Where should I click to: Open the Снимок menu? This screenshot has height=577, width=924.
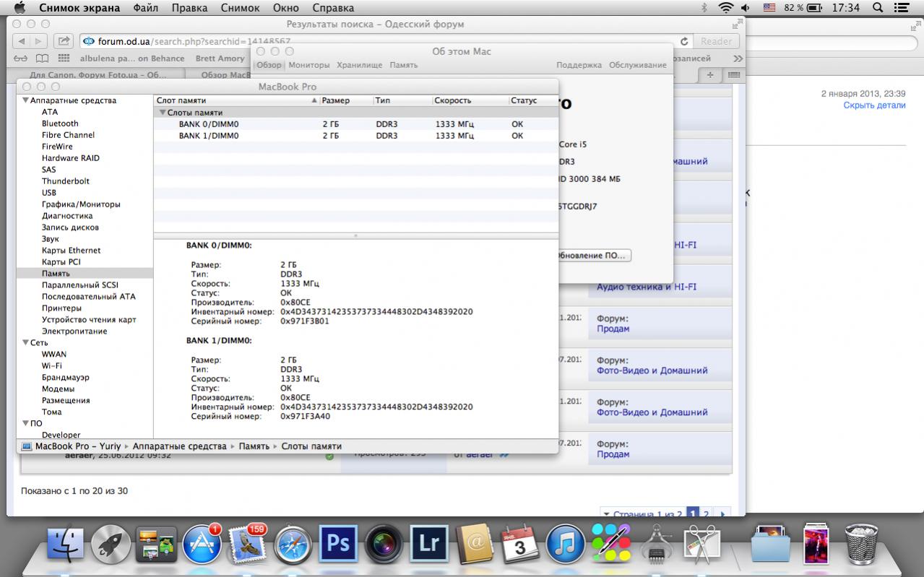click(x=241, y=8)
